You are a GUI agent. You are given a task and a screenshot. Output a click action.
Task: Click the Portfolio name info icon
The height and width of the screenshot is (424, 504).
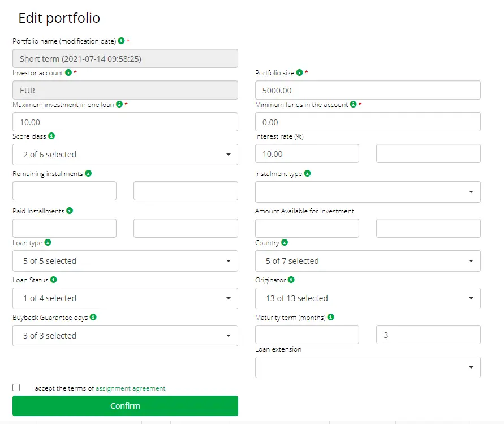click(x=121, y=41)
